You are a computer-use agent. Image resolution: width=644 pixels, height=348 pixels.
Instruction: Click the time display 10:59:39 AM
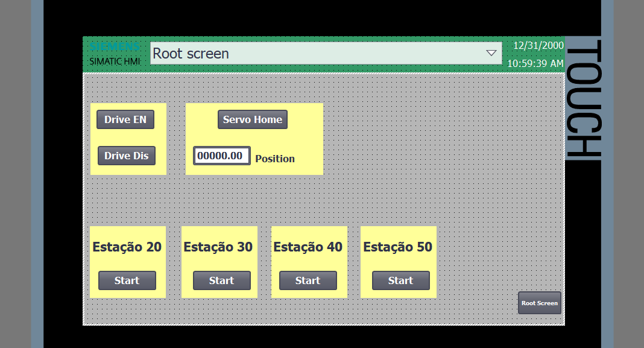(535, 63)
